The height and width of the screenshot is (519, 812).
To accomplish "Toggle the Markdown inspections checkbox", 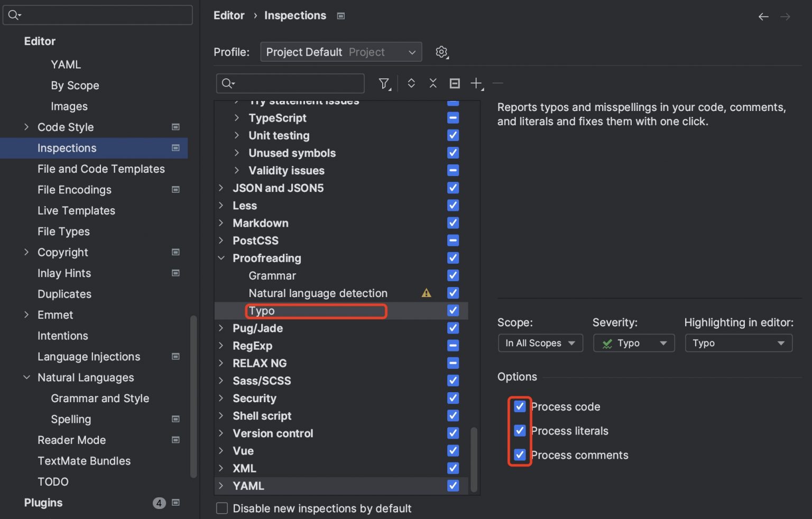I will (453, 223).
